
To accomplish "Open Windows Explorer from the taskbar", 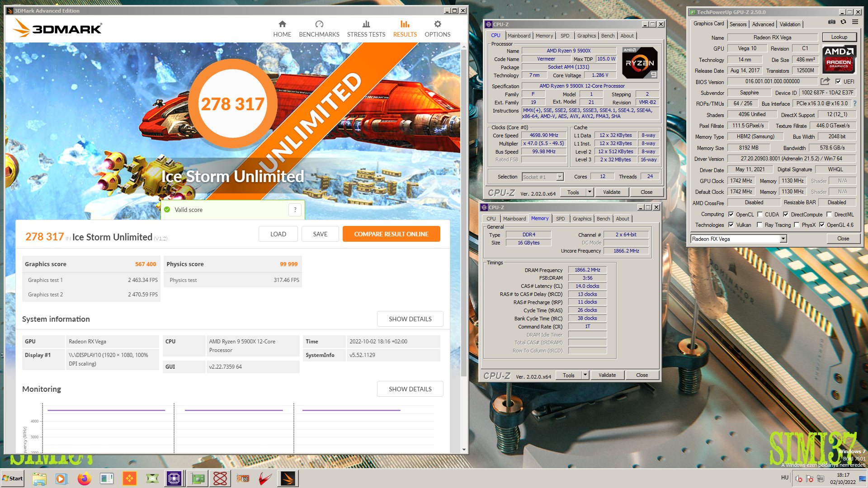I will [39, 479].
